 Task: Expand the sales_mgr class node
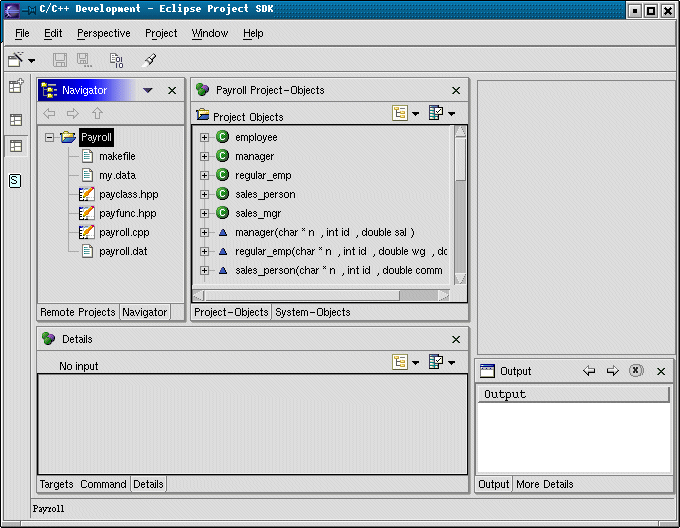pyautogui.click(x=205, y=213)
